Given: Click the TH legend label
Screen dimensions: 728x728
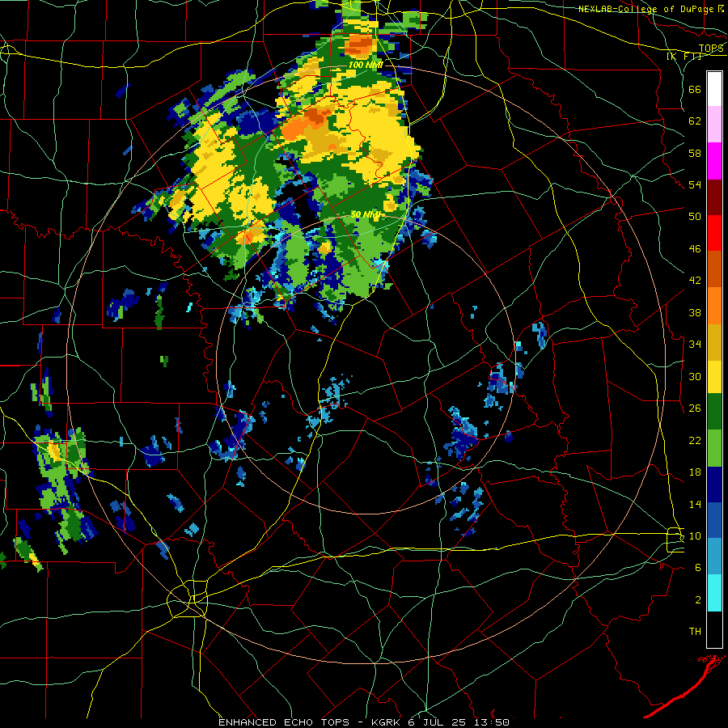Looking at the screenshot, I should point(695,631).
